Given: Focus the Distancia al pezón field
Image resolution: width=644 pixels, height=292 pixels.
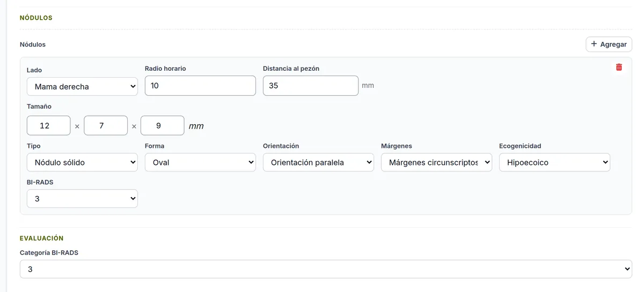Looking at the screenshot, I should (311, 86).
